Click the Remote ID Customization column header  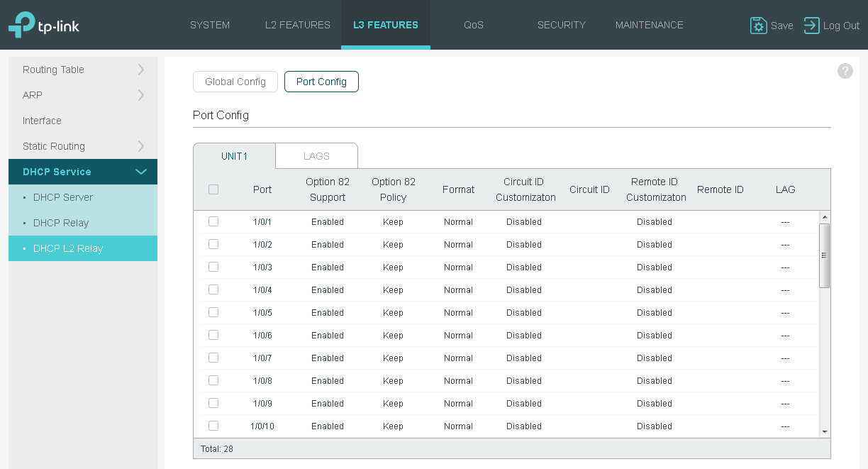pos(656,189)
